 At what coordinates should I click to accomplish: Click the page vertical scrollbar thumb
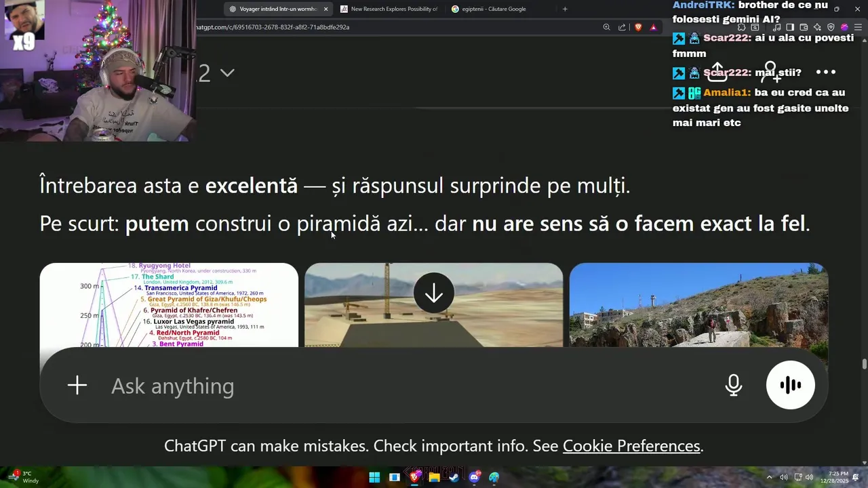point(864,364)
